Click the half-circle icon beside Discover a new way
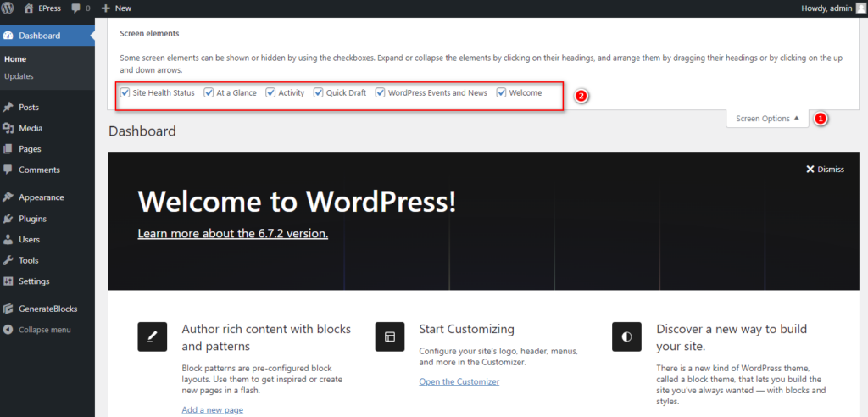Image resolution: width=868 pixels, height=417 pixels. [626, 336]
